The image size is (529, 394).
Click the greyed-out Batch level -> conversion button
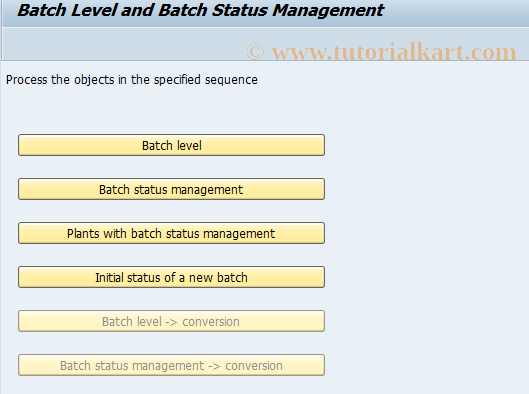tap(171, 321)
